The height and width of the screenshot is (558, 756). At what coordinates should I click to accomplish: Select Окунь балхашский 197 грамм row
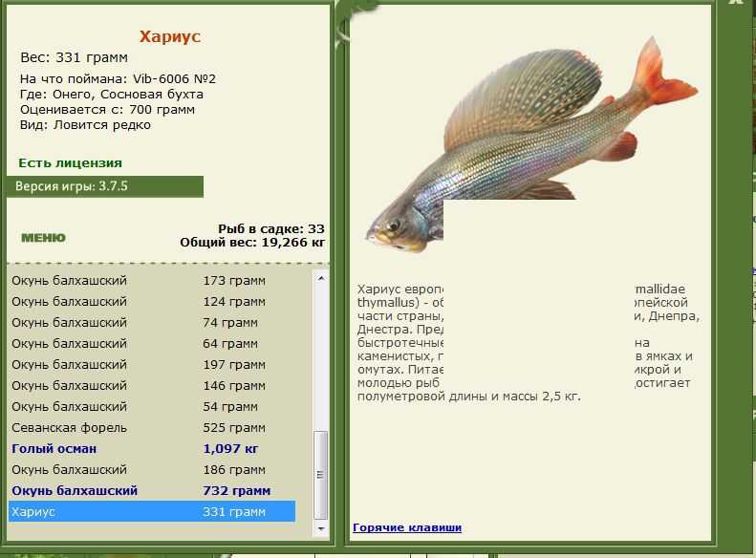pyautogui.click(x=152, y=365)
